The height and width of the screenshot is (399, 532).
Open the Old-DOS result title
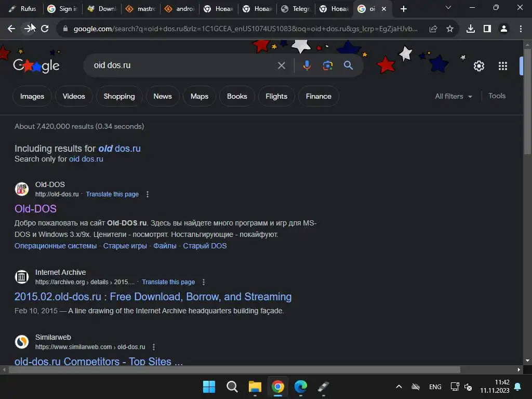[x=36, y=209]
